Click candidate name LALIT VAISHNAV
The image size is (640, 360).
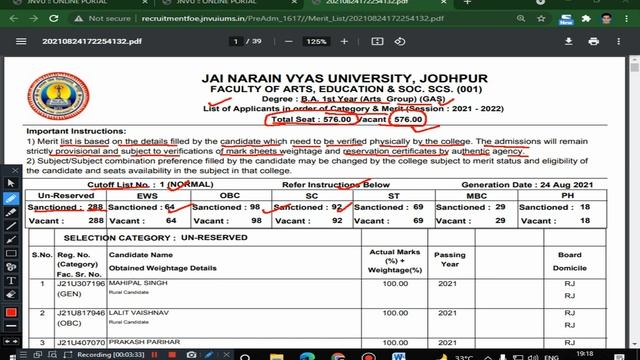click(x=139, y=313)
